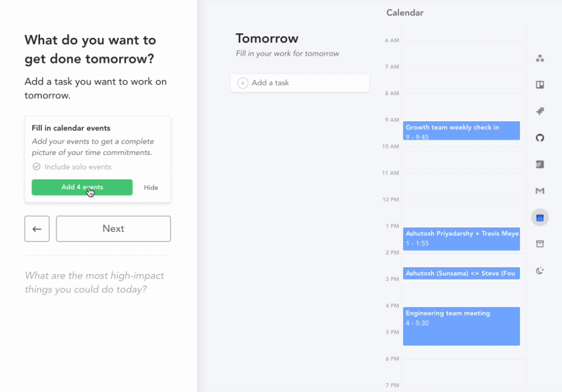Image resolution: width=562 pixels, height=392 pixels.
Task: Select the Growth team weekly check in event
Action: tap(461, 130)
